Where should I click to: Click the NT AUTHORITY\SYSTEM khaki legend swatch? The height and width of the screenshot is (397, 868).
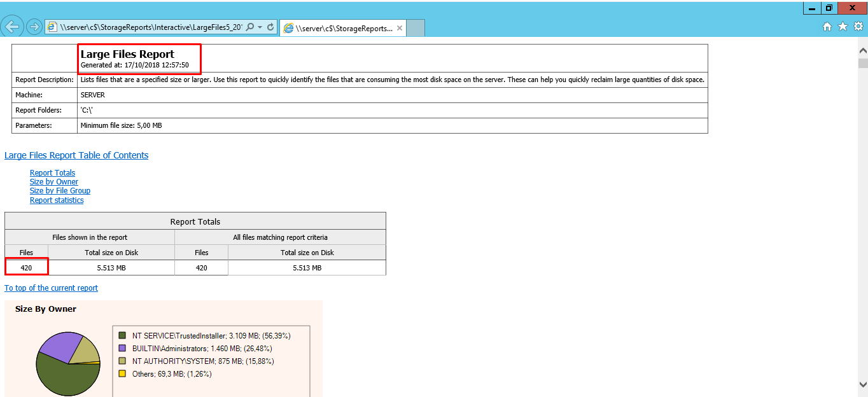click(x=123, y=361)
